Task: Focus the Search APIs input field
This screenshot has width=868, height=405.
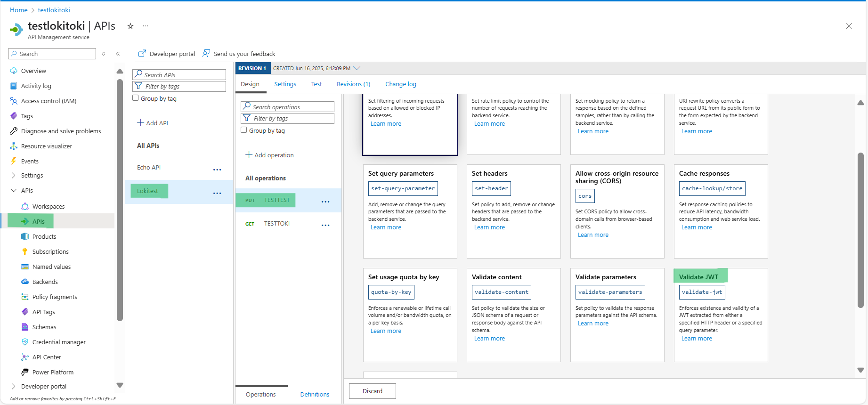Action: pos(179,75)
